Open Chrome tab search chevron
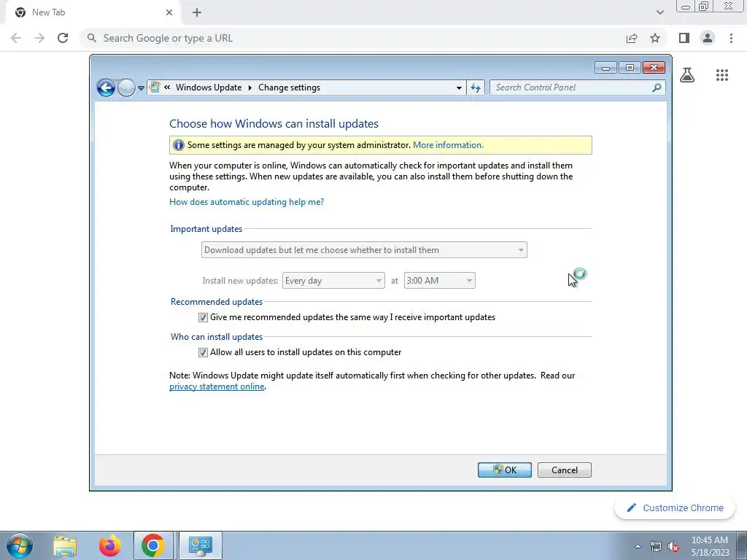Screen dimensions: 747x560 (659, 12)
